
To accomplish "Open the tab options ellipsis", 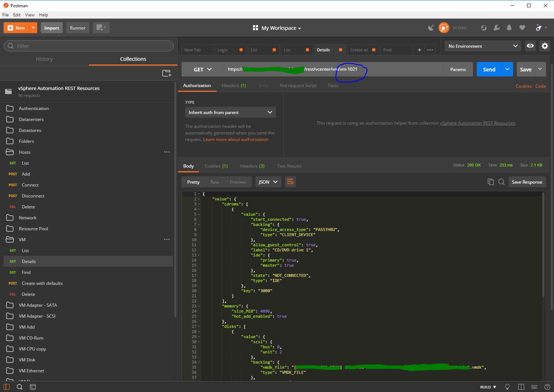I will 430,50.
